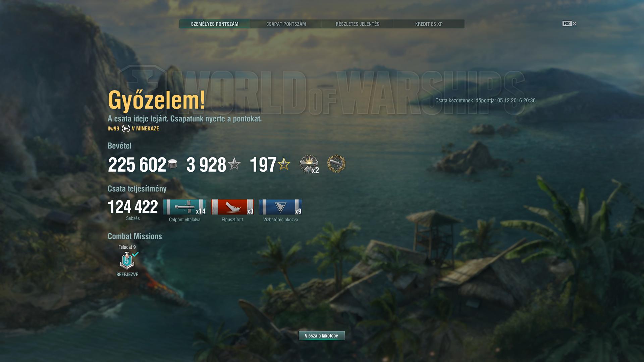Click the llw99 player name
The image size is (644, 362).
click(x=113, y=129)
